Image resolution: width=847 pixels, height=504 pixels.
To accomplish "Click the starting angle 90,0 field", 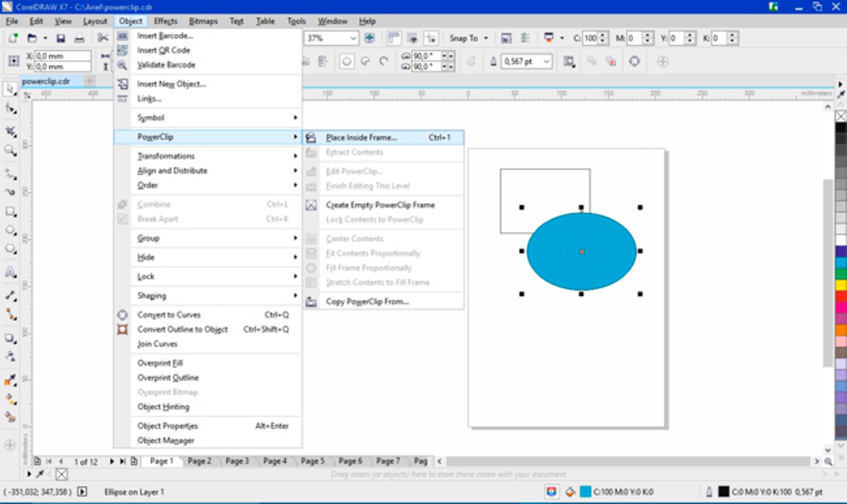I will click(426, 56).
